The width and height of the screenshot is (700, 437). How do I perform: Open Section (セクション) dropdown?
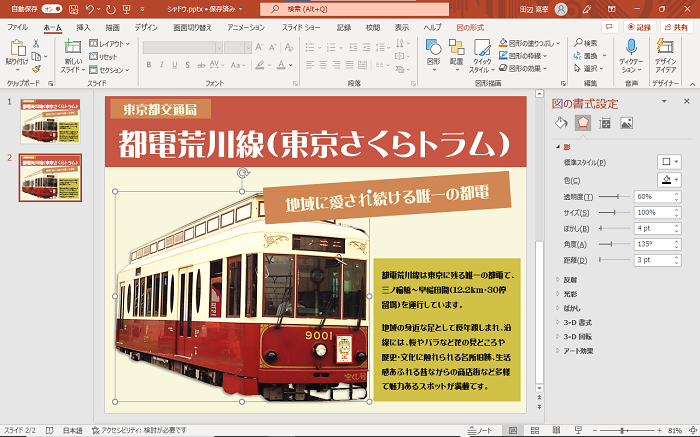(x=109, y=70)
